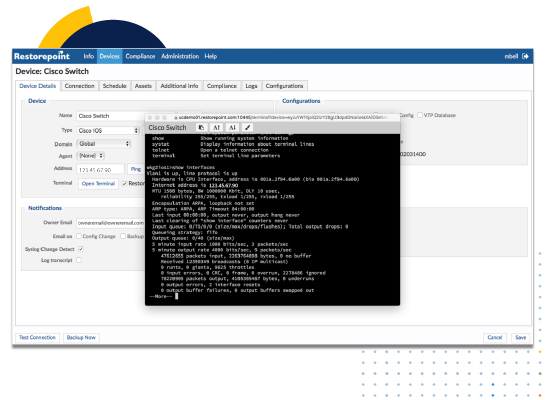Viewport: 547px width, 400px height.
Task: Decrease terminal font size with A↓ button
Action: (x=232, y=128)
